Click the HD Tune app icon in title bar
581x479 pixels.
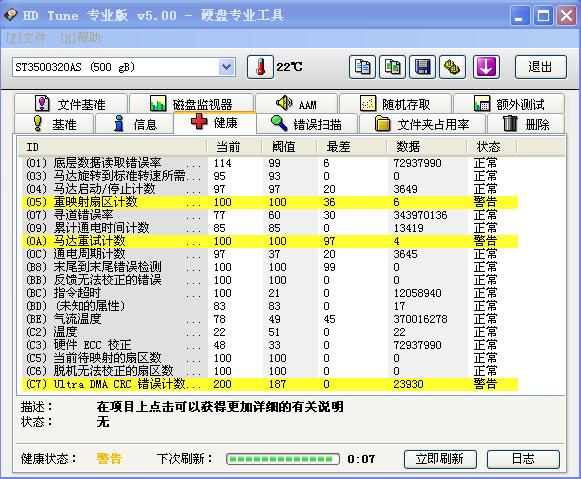(x=10, y=15)
